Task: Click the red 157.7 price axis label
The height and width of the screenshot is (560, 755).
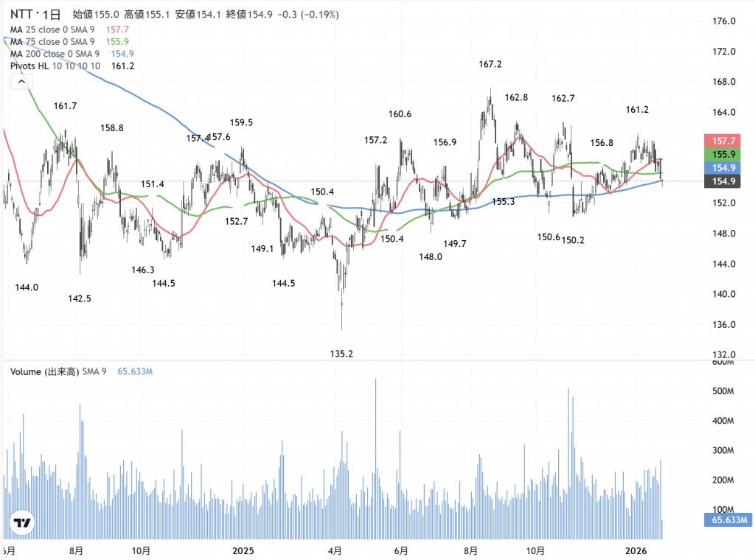Action: coord(727,140)
